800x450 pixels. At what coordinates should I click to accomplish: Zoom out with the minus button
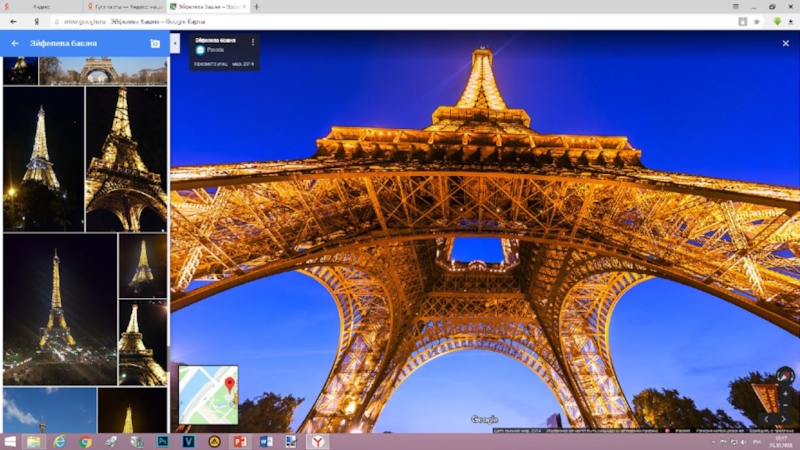click(785, 405)
